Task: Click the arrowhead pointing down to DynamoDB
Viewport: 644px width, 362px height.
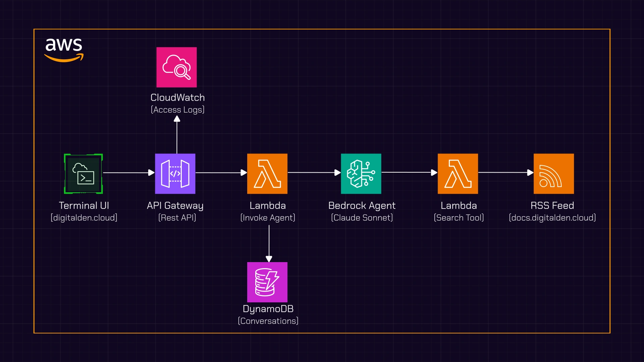Action: (x=269, y=259)
